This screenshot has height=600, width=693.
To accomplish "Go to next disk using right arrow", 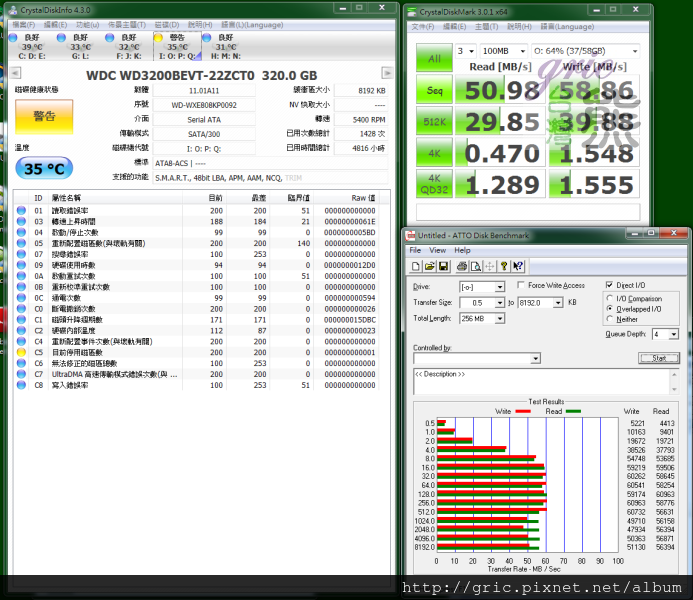I will pyautogui.click(x=387, y=72).
